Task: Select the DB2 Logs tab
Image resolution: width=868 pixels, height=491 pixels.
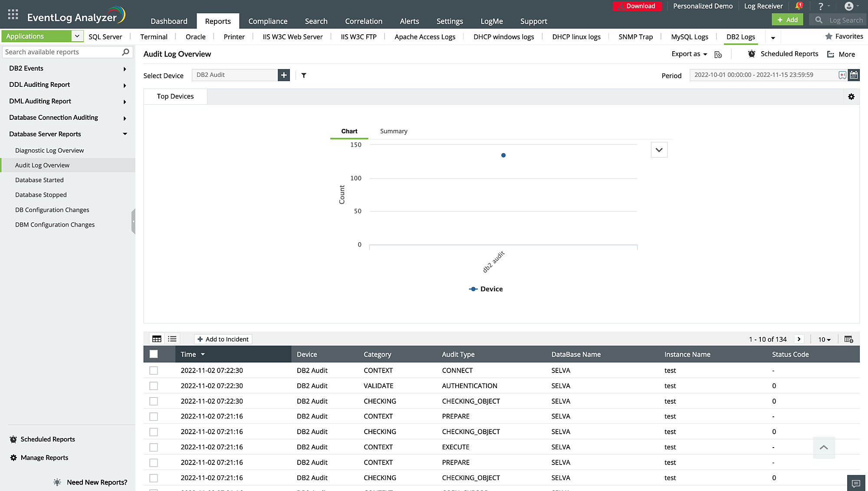Action: [740, 36]
